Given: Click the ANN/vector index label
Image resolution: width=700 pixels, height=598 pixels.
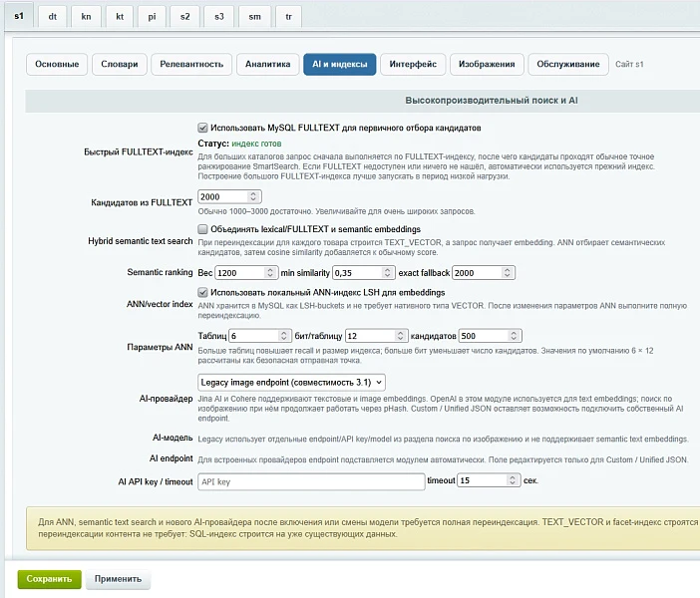Looking at the screenshot, I should [x=160, y=304].
